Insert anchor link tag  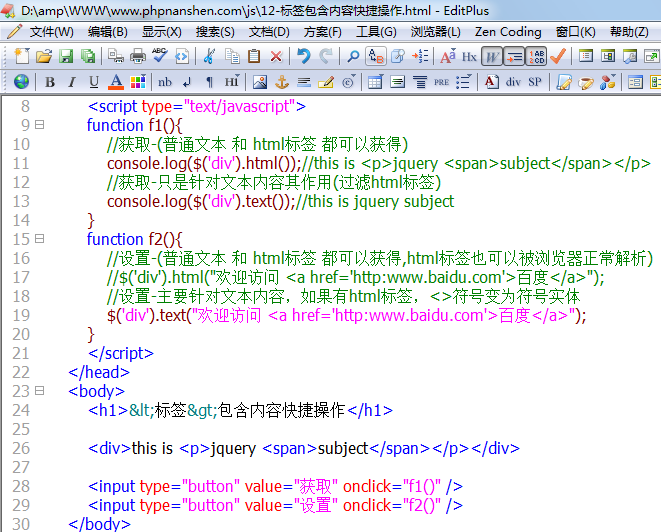[282, 82]
